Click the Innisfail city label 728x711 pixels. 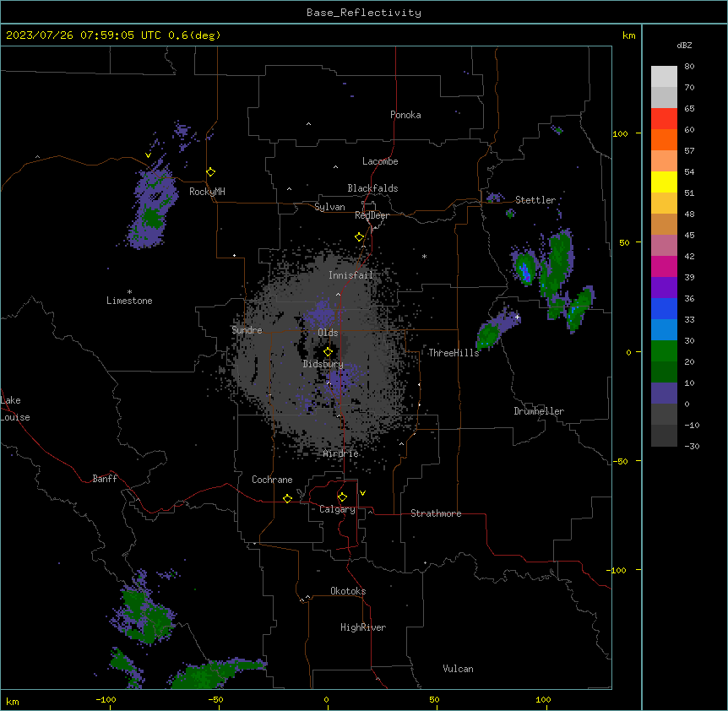coord(351,275)
